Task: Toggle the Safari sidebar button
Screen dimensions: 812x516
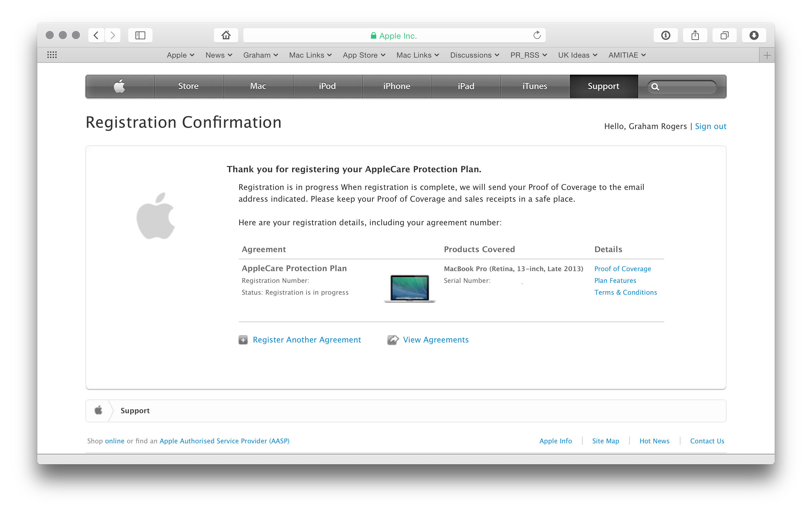Action: [x=140, y=35]
